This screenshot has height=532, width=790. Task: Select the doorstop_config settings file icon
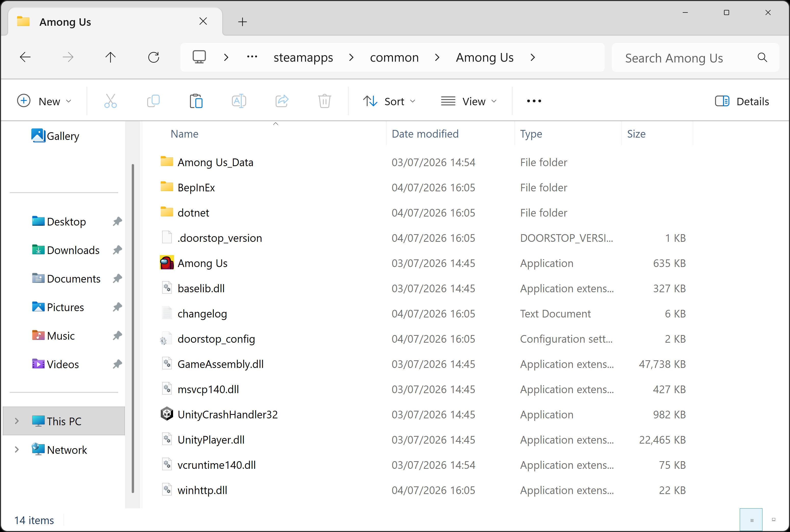[166, 339]
